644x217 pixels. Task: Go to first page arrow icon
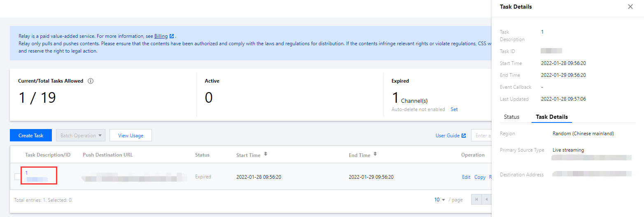[476, 200]
